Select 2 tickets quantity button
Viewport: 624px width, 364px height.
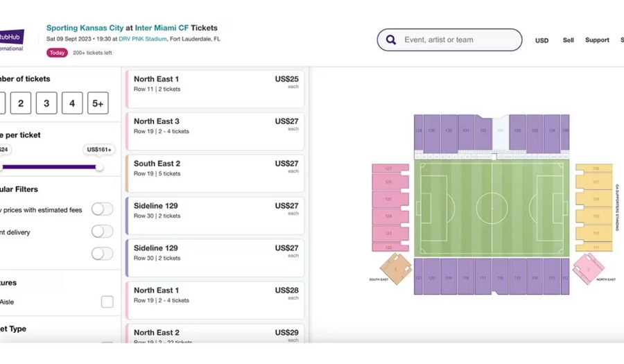(x=21, y=103)
